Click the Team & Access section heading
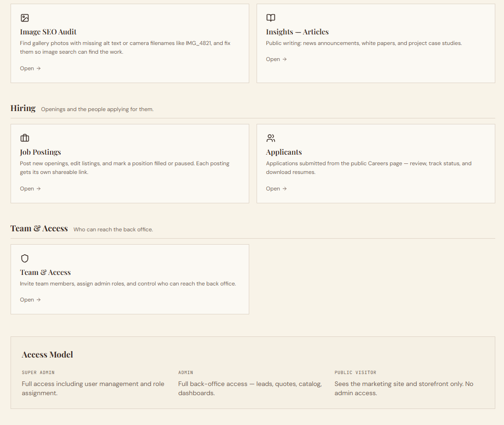 (39, 229)
